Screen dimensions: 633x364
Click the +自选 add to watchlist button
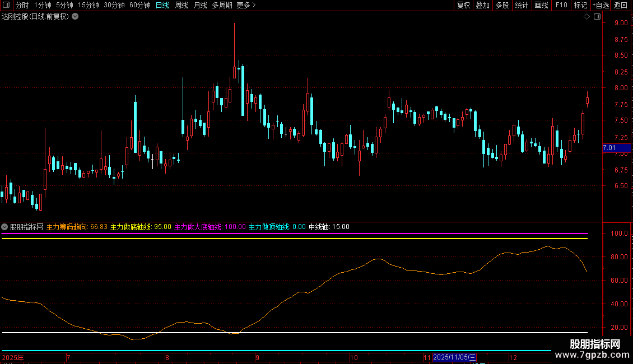(600, 5)
